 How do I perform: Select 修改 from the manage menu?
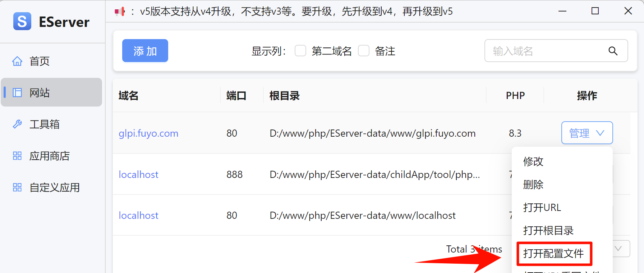point(533,161)
